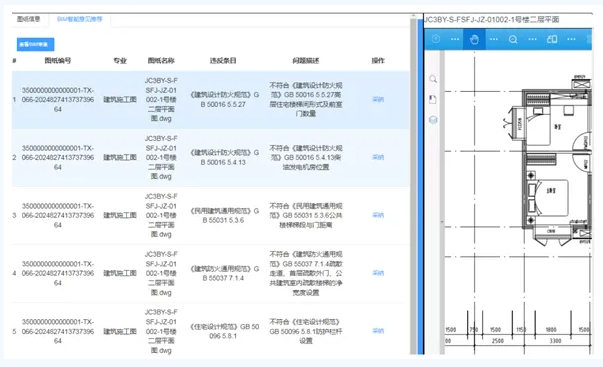603x367 pixels.
Task: Click 采纳 link in row 1
Action: pyautogui.click(x=378, y=100)
